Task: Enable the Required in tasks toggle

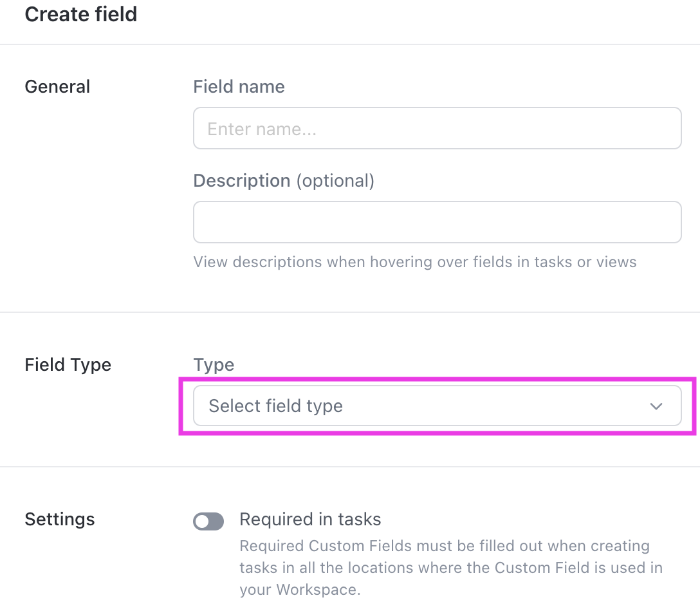Action: tap(208, 521)
